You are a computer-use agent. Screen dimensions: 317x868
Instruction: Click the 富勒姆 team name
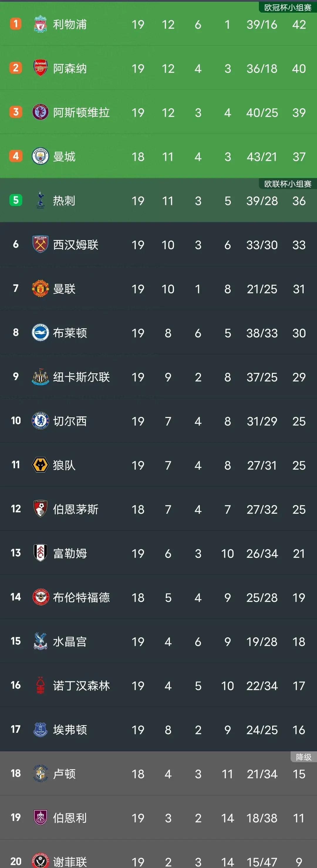tap(70, 553)
